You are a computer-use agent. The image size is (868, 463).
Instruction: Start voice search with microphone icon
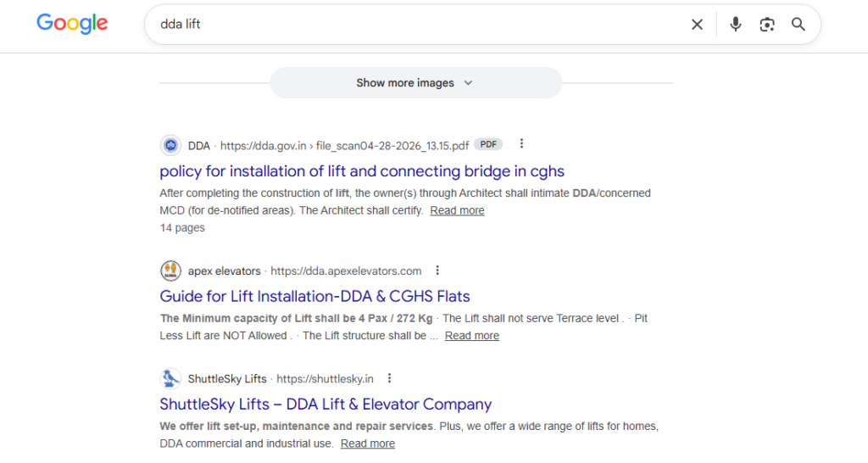tap(735, 25)
